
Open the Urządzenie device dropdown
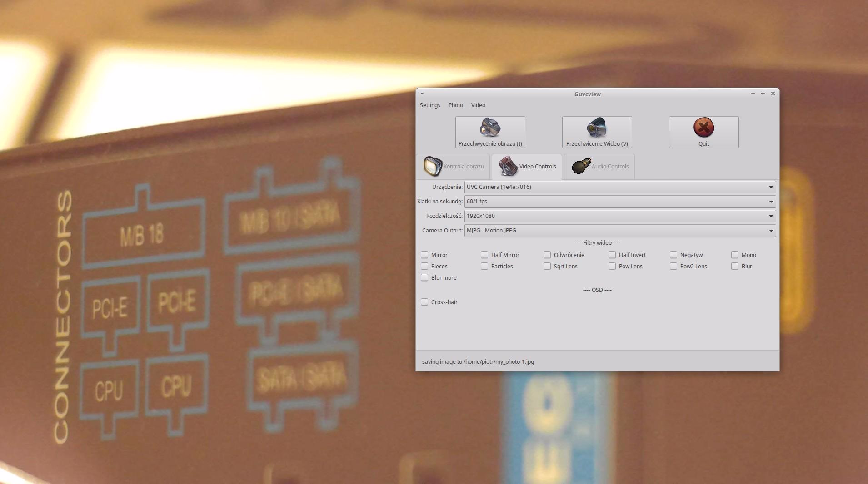pyautogui.click(x=620, y=187)
